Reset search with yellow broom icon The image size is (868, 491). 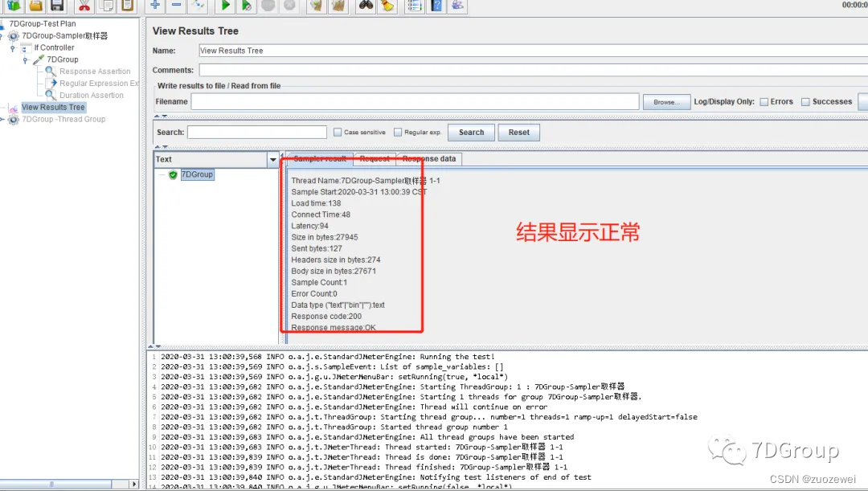[387, 6]
